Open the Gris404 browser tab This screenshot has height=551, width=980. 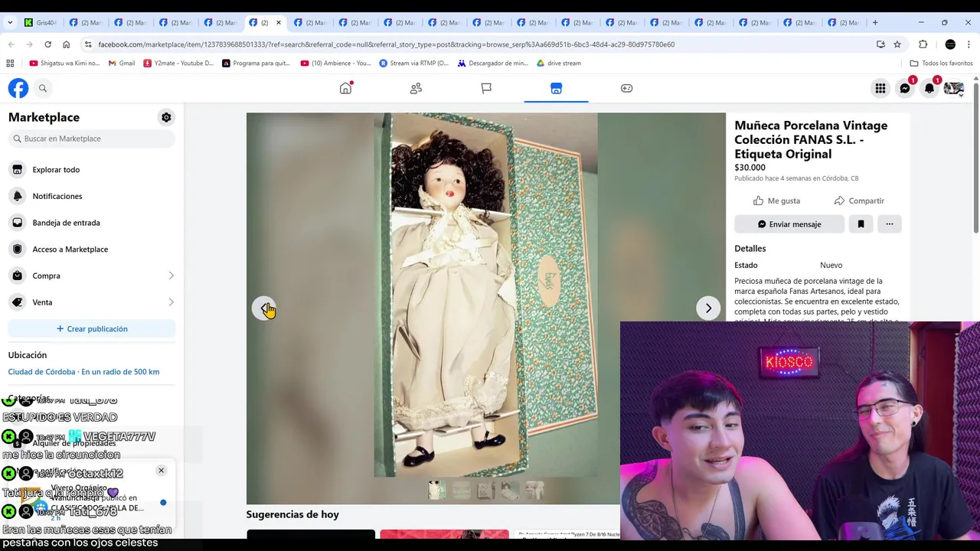40,22
